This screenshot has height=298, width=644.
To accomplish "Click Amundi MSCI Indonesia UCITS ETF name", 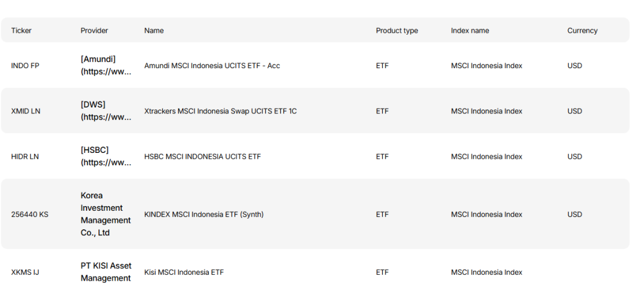I will (x=212, y=66).
